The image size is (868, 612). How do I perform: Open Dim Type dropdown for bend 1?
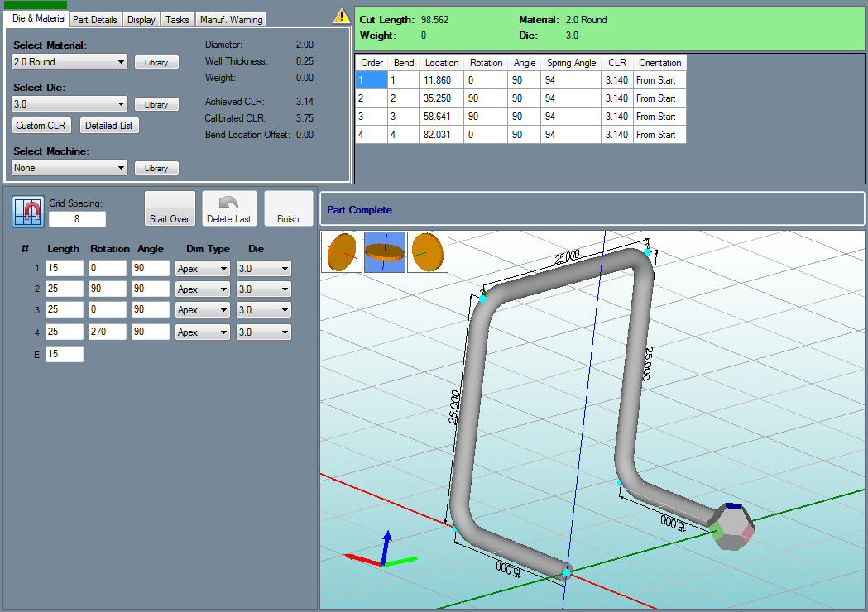pos(203,269)
